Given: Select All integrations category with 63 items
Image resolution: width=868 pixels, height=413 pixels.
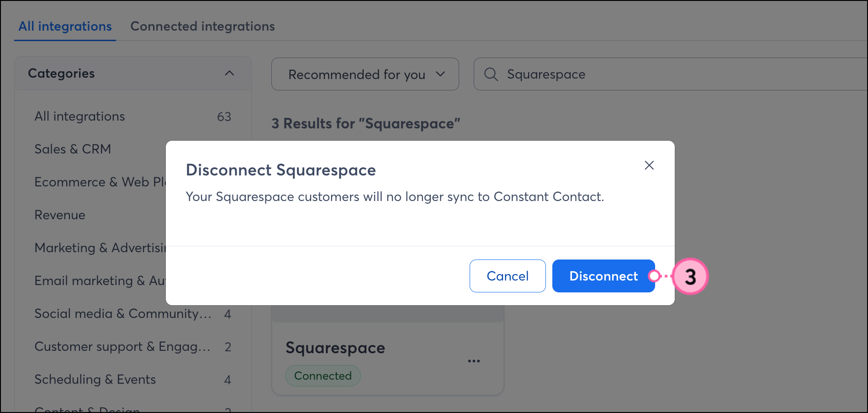Looking at the screenshot, I should coord(80,116).
